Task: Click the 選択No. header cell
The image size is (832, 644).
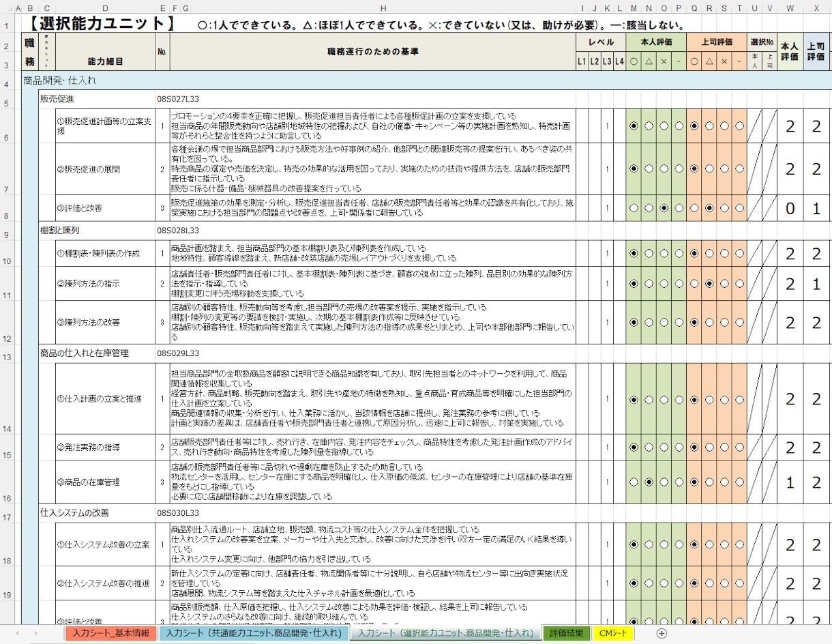Action: point(762,42)
